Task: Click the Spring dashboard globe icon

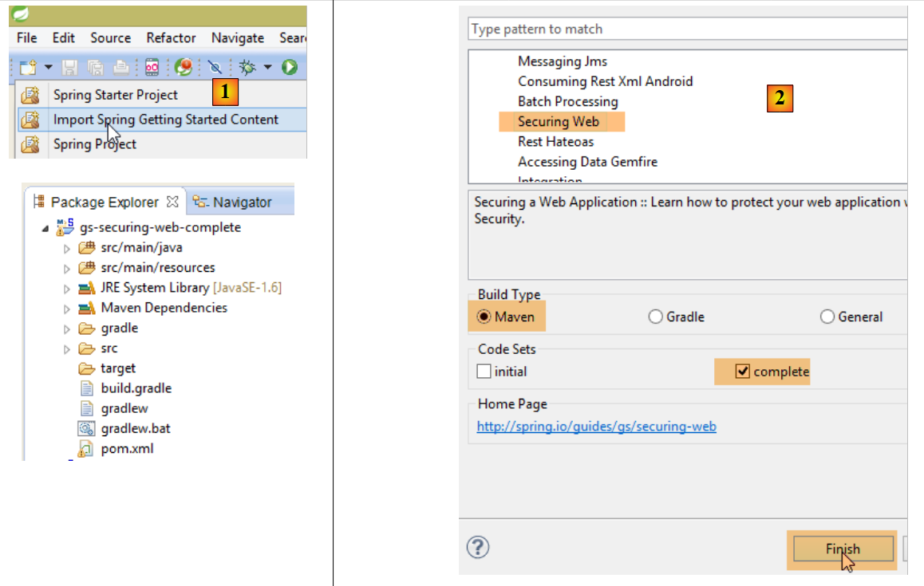Action: pos(184,68)
